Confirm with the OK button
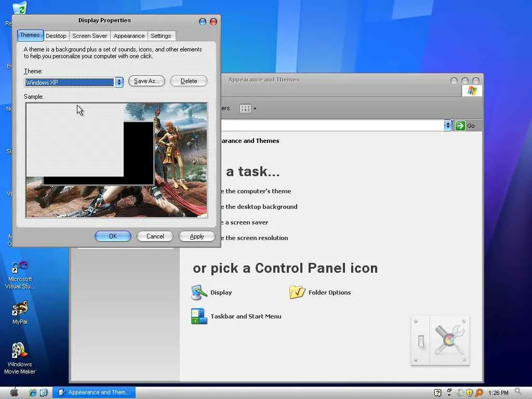 113,236
